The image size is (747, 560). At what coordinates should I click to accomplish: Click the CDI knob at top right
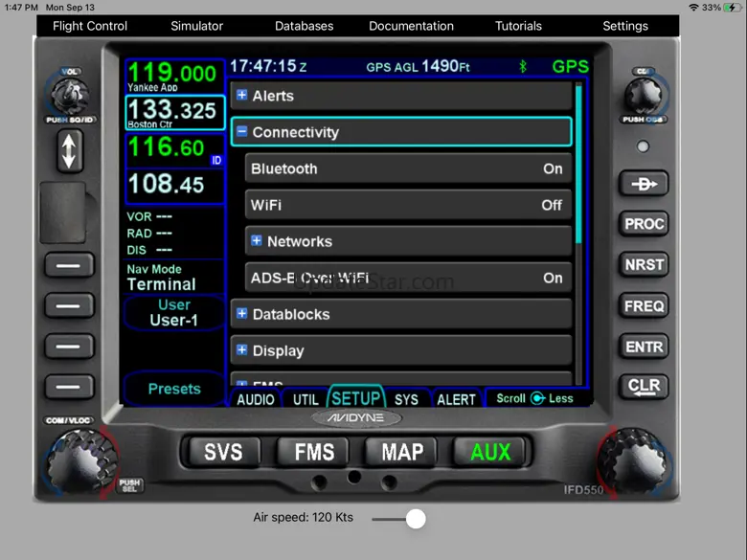(x=644, y=96)
